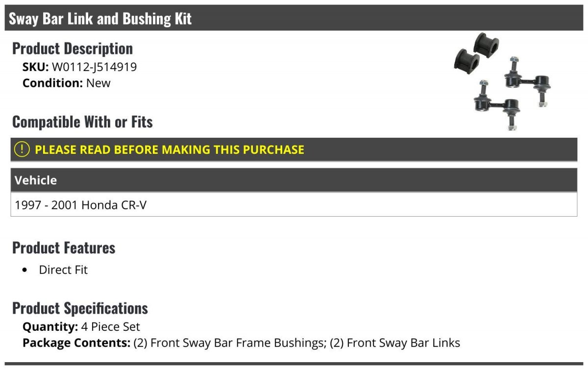Click the Quantity 4 Piece Set line
Viewport: 588px width, 370px height.
point(81,327)
